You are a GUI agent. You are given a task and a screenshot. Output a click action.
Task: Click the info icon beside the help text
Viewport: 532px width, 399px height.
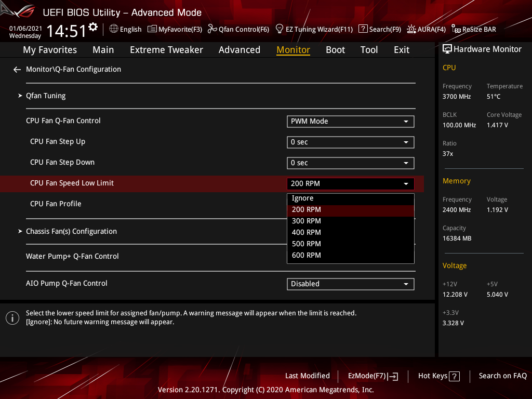(x=12, y=318)
